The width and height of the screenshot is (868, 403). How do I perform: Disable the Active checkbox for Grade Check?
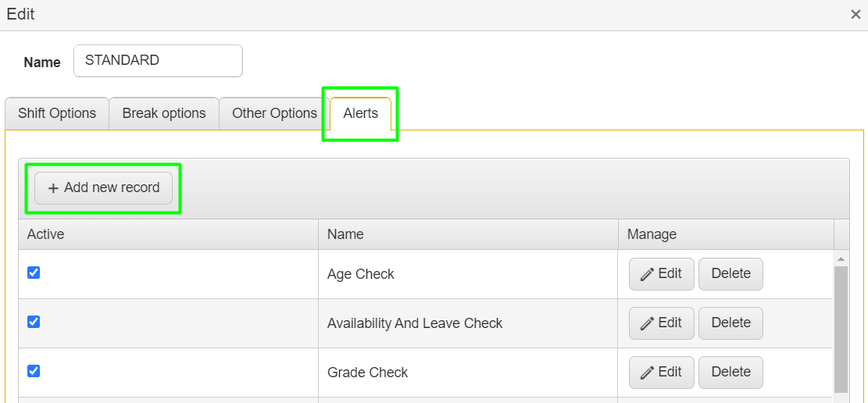click(34, 371)
